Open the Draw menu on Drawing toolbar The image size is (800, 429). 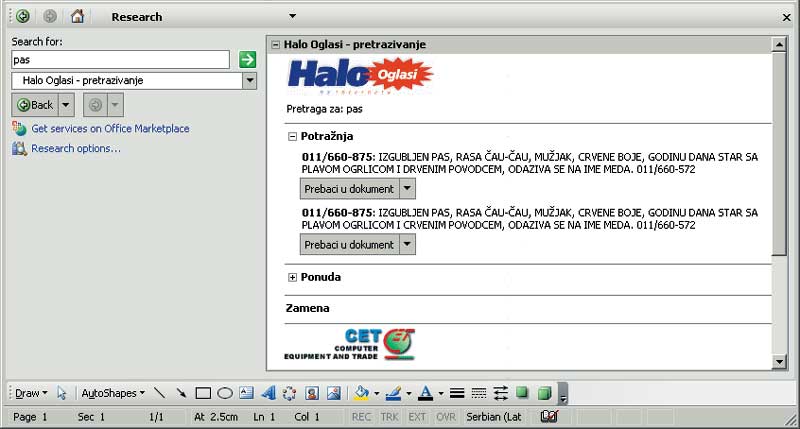[31, 393]
